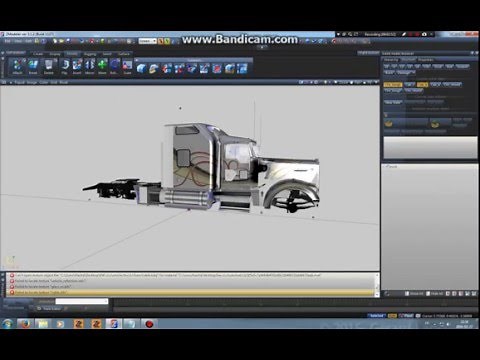Select the Insert tool
The height and width of the screenshot is (360, 480).
(77, 66)
